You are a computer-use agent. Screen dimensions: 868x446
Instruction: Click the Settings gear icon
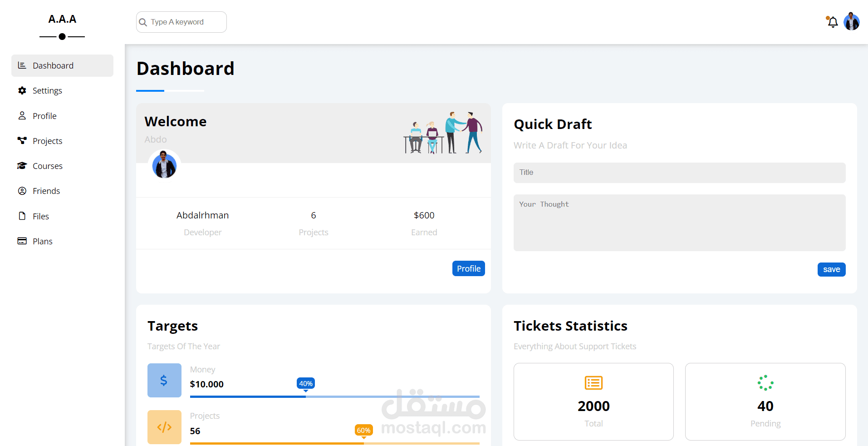(22, 90)
